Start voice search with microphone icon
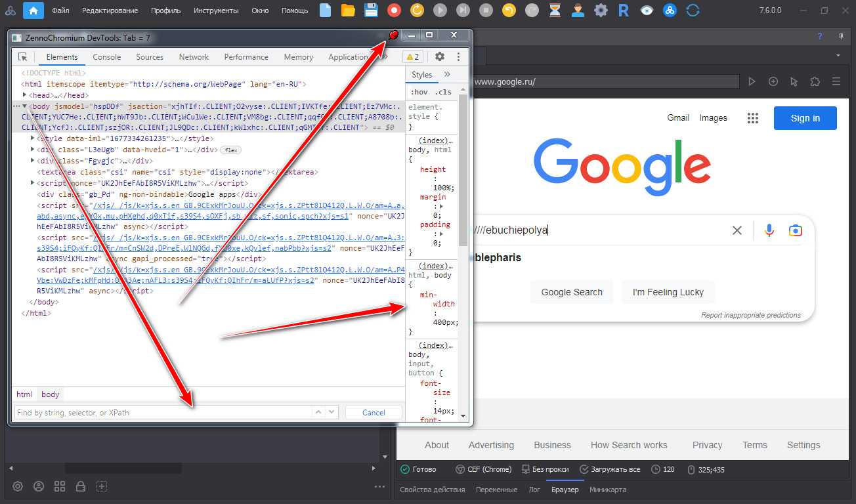Image resolution: width=856 pixels, height=504 pixels. (769, 230)
